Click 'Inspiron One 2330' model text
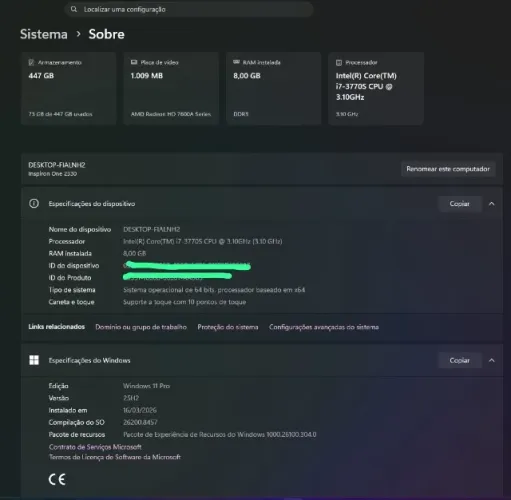 [x=53, y=174]
